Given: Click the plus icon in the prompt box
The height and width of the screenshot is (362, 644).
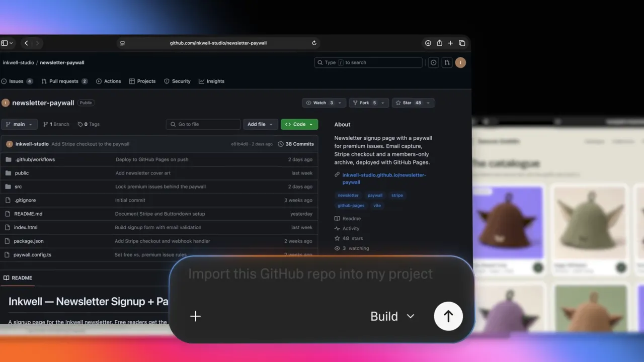Looking at the screenshot, I should [195, 316].
